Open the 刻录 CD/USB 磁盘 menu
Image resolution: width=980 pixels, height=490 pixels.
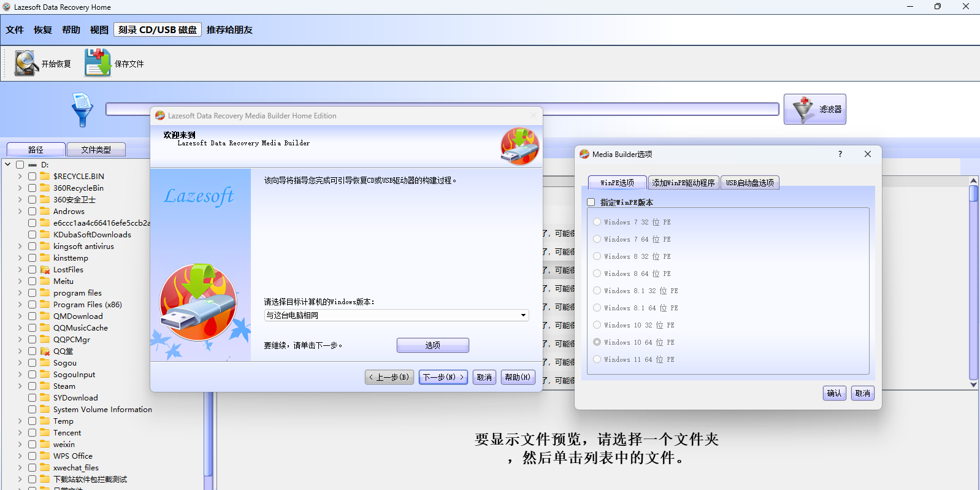coord(158,30)
